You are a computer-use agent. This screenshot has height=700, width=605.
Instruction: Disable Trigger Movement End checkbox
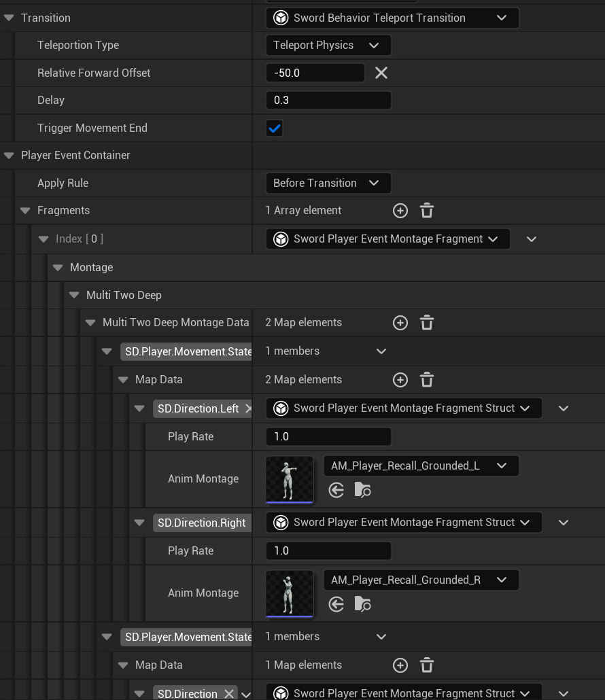coord(275,128)
